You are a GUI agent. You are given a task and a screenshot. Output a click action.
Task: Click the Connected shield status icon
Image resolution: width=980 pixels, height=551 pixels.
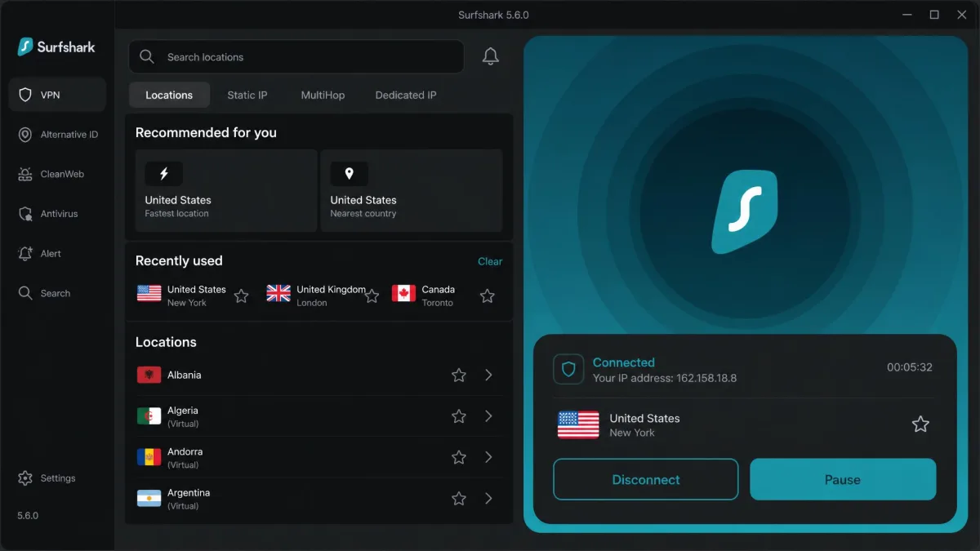[x=568, y=369]
